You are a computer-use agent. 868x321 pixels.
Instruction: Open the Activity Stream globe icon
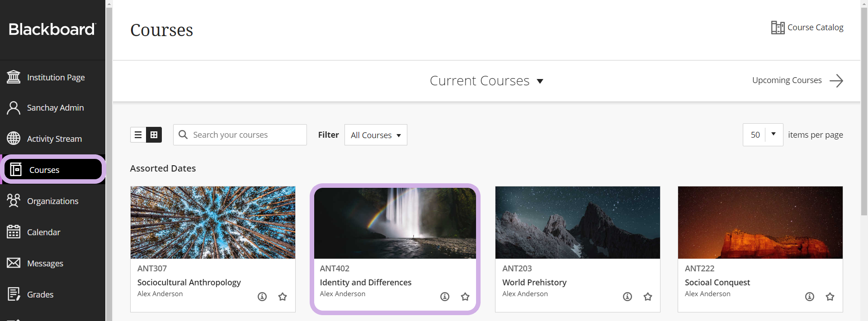pos(14,139)
